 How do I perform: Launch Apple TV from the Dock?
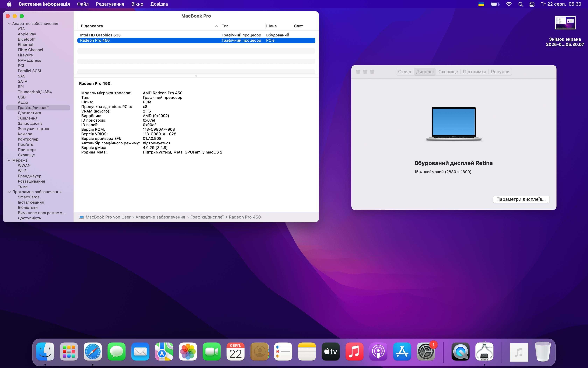pos(331,352)
